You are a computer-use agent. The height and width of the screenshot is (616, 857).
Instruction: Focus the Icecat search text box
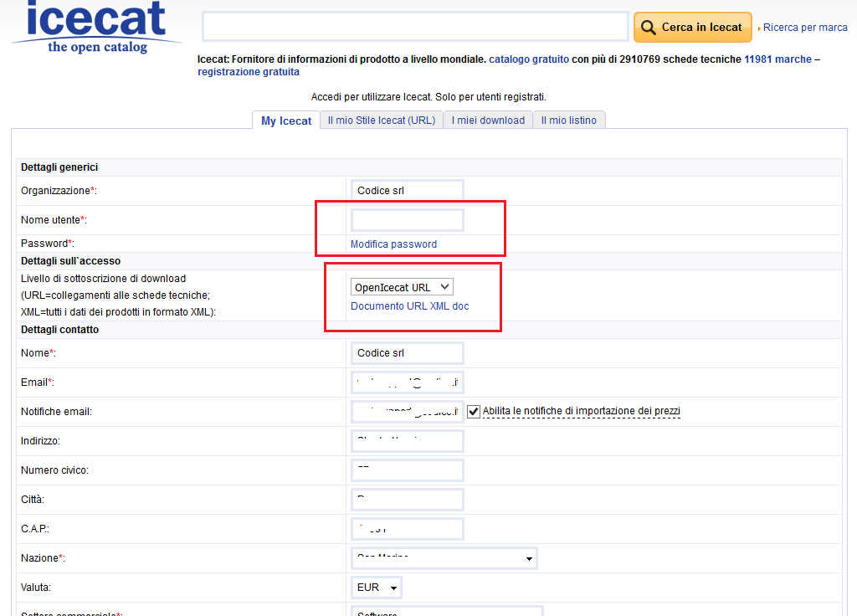click(x=415, y=26)
